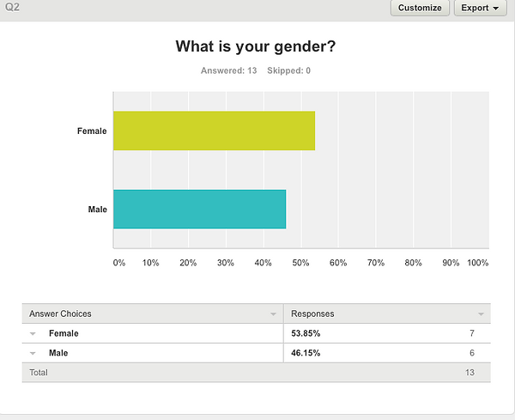
Task: Click the 70% axis tick label
Action: 376,263
